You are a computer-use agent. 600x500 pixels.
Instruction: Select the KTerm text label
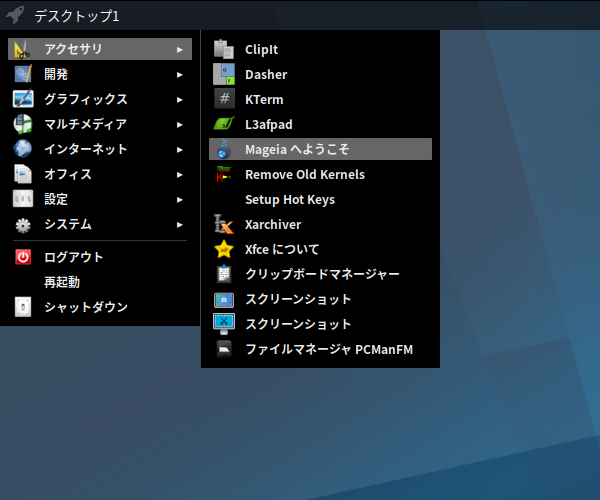coord(264,99)
